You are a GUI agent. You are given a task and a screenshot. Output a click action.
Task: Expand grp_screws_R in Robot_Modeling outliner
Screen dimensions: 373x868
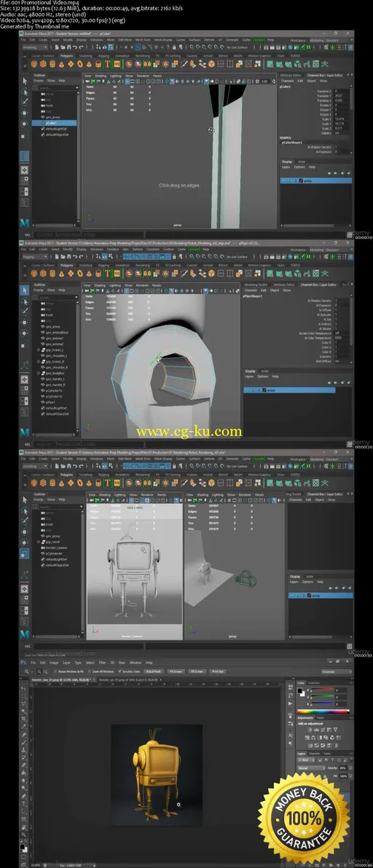point(38,361)
